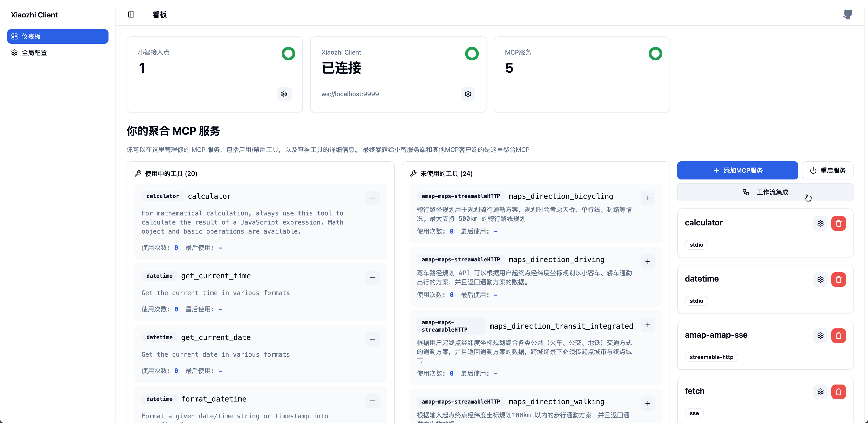Open settings gear on 小智接入点 card
The height and width of the screenshot is (423, 868).
click(284, 94)
